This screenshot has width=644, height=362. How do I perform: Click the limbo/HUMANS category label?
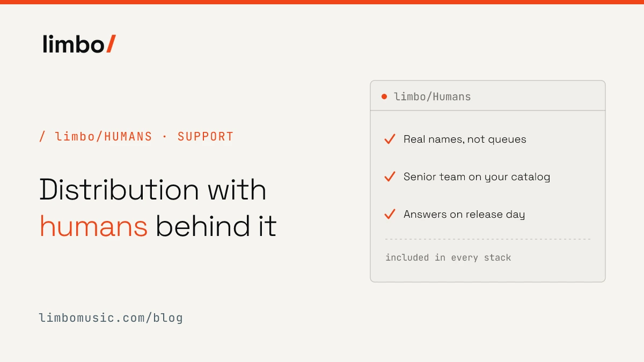(x=104, y=137)
